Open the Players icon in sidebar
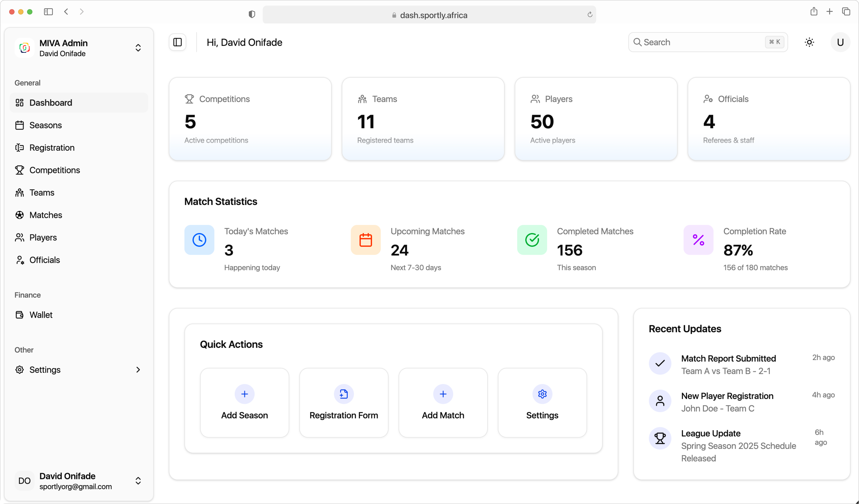The width and height of the screenshot is (859, 504). click(x=19, y=237)
